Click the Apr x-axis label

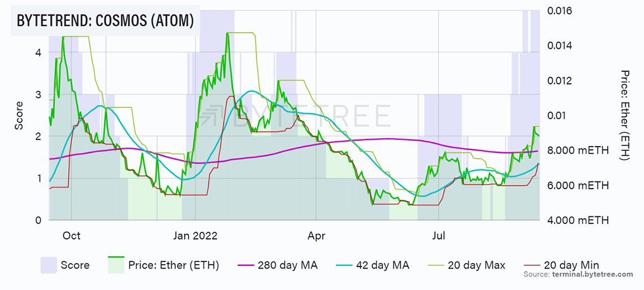pyautogui.click(x=316, y=236)
